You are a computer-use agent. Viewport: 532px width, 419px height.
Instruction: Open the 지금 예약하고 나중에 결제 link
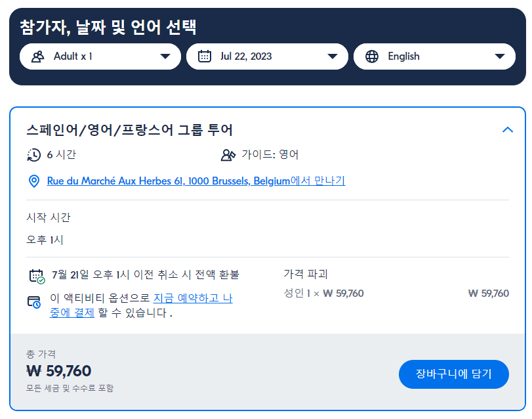(141, 305)
